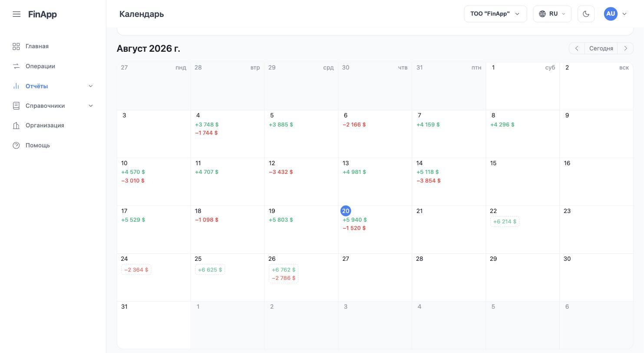The height and width of the screenshot is (353, 644).
Task: Expand the Отчёты submenu chevron
Action: click(91, 86)
